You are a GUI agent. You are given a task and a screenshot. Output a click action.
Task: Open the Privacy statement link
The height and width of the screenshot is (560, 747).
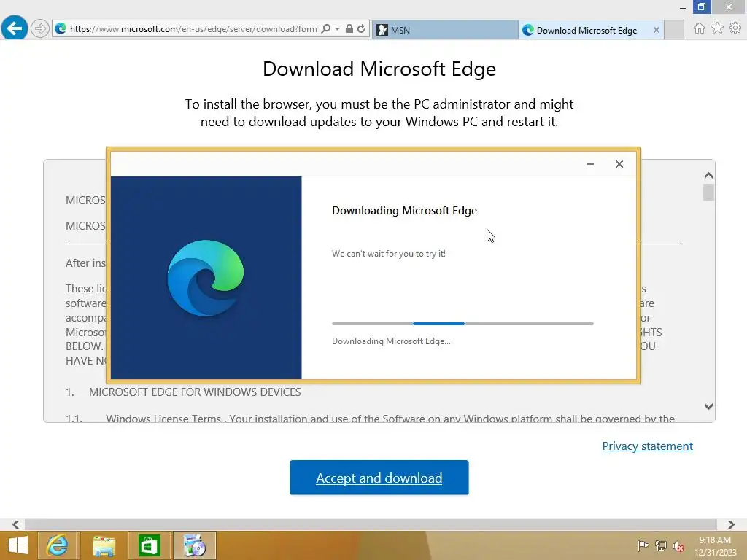(648, 446)
